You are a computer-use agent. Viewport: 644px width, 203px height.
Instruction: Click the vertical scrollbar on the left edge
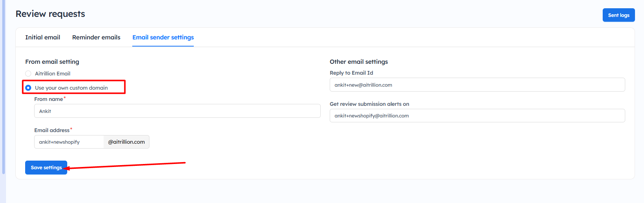(x=3, y=86)
